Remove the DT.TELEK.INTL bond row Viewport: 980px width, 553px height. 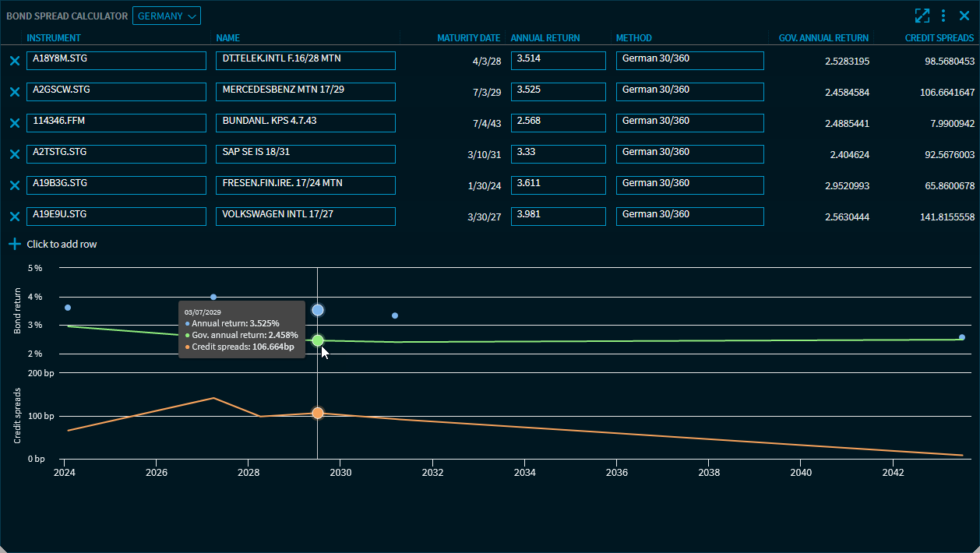pos(14,61)
